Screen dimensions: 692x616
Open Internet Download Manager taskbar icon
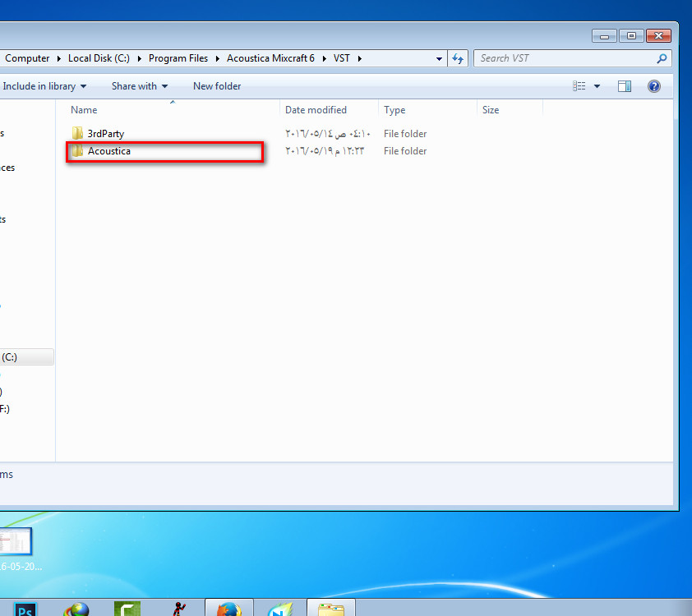pyautogui.click(x=76, y=609)
